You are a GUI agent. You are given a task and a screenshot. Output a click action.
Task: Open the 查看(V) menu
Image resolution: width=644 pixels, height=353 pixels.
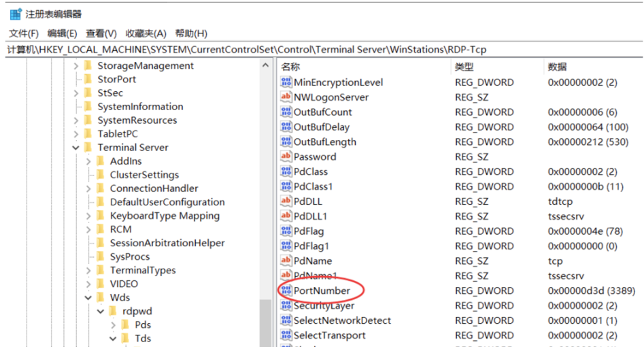tap(101, 33)
